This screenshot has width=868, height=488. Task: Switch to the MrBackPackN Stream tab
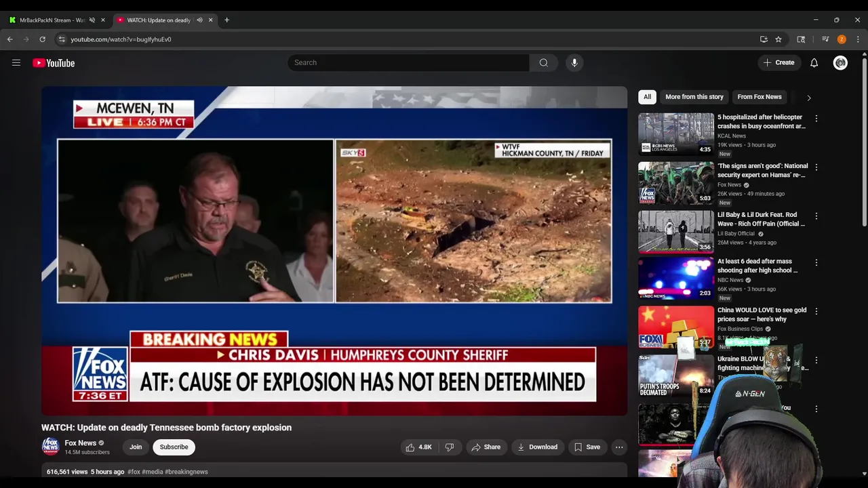pos(52,20)
